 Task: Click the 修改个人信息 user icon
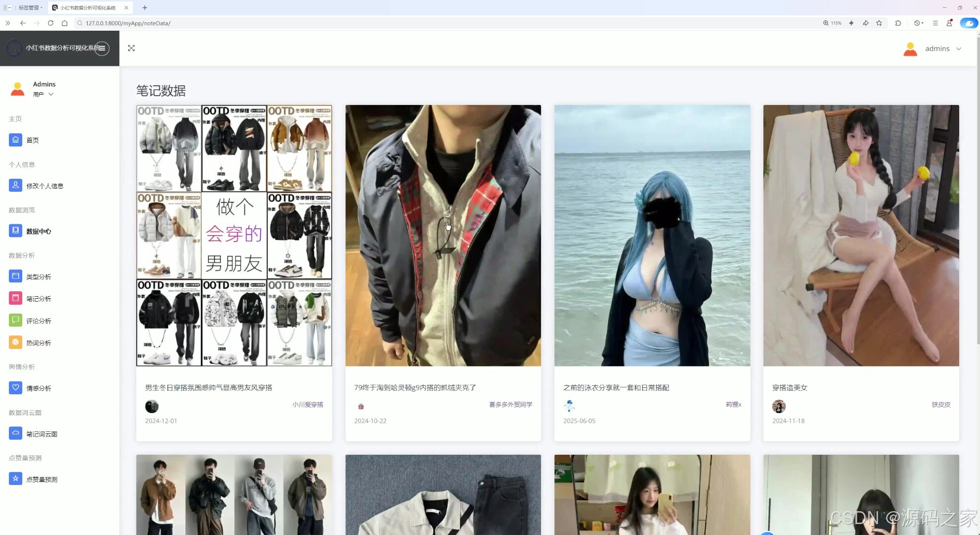pos(15,185)
